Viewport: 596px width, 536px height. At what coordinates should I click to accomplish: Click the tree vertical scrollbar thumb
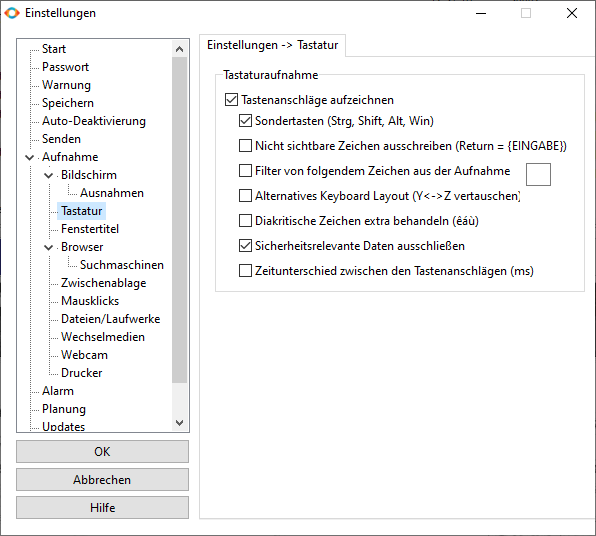coord(179,220)
